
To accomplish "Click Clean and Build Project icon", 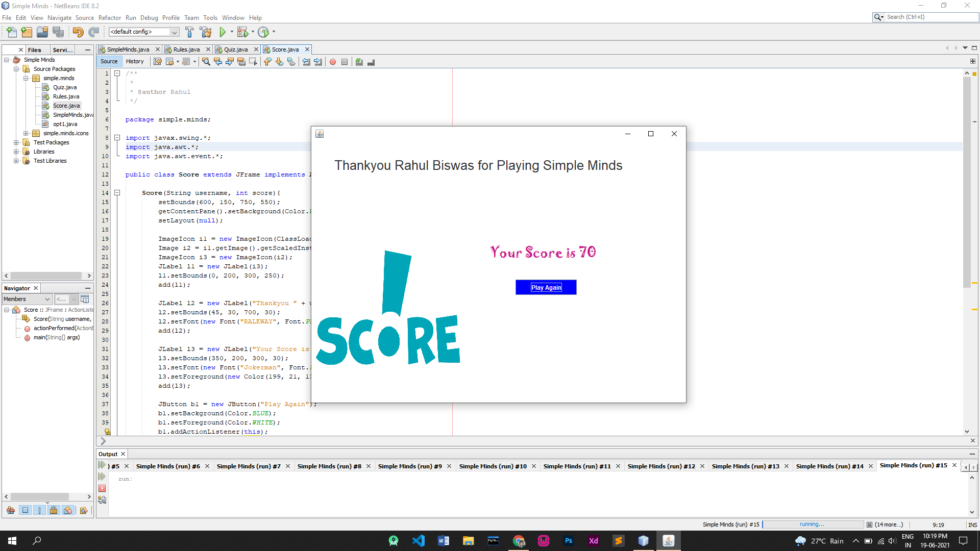I will (x=206, y=32).
